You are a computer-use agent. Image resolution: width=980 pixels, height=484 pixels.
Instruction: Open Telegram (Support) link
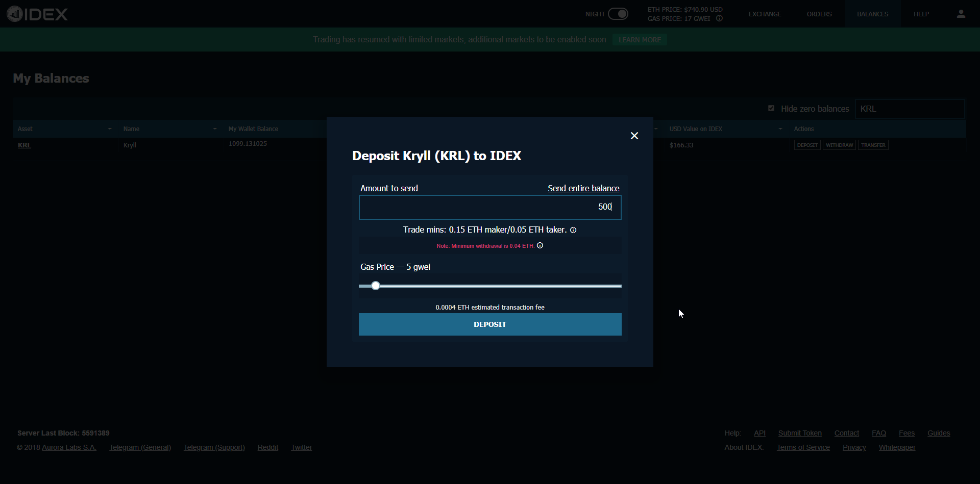[214, 447]
